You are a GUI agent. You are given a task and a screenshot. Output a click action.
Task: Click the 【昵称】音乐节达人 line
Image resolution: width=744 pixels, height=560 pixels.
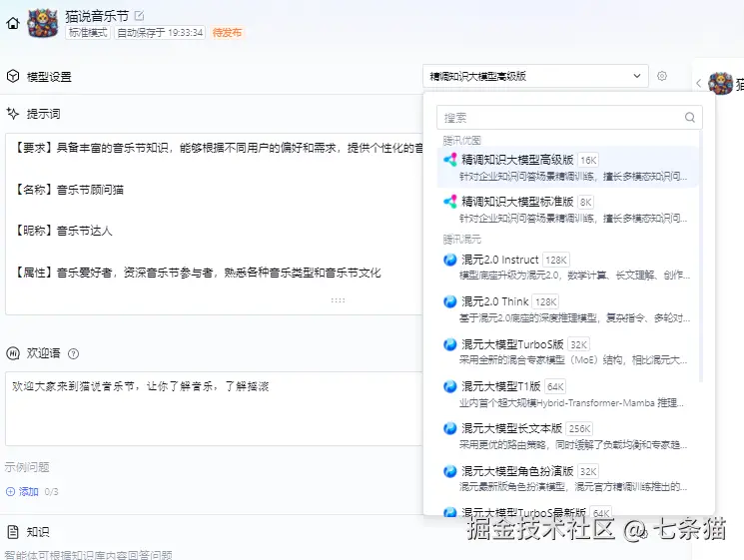(x=63, y=231)
